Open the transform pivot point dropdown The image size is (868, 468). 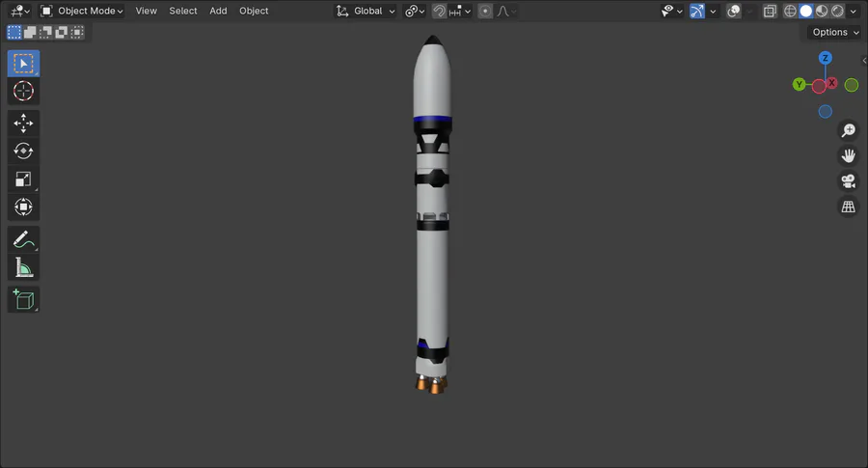[414, 11]
